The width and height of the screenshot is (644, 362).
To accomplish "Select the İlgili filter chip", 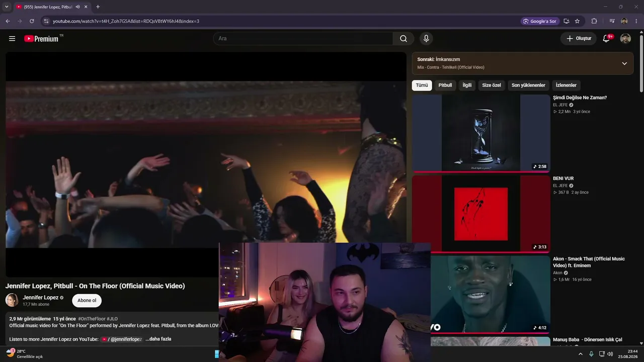I will tap(467, 85).
